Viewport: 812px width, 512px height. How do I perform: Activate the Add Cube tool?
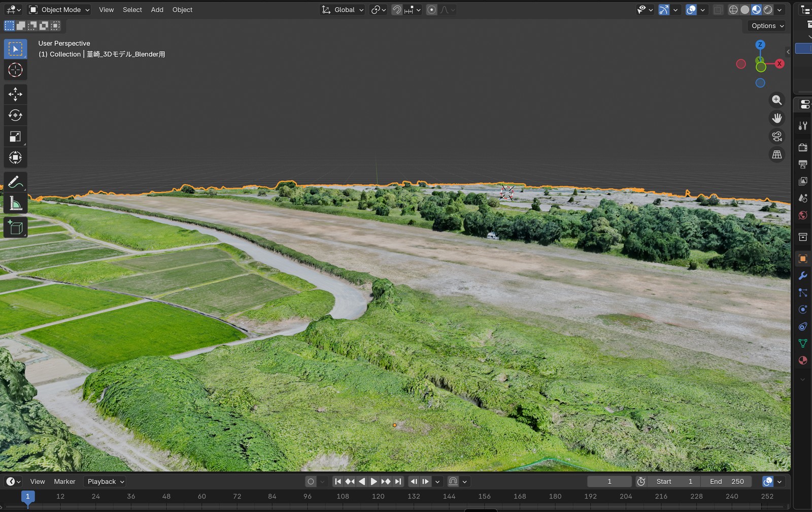tap(15, 227)
